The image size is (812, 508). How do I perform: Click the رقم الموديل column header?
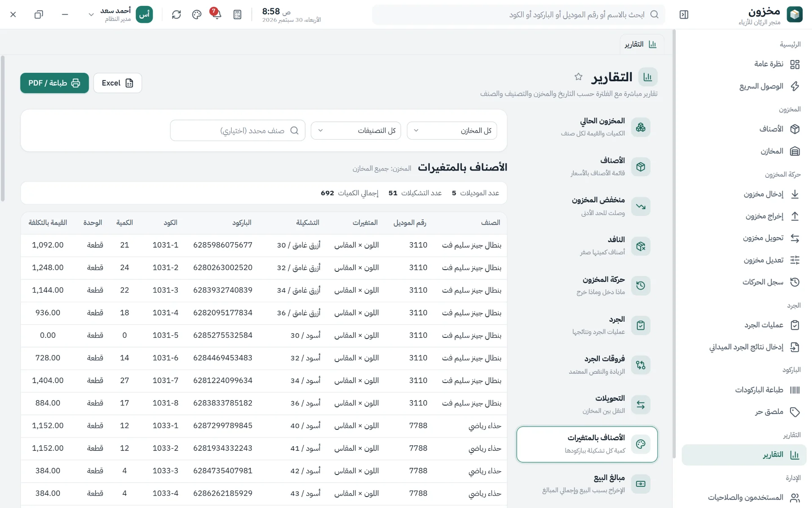point(410,223)
